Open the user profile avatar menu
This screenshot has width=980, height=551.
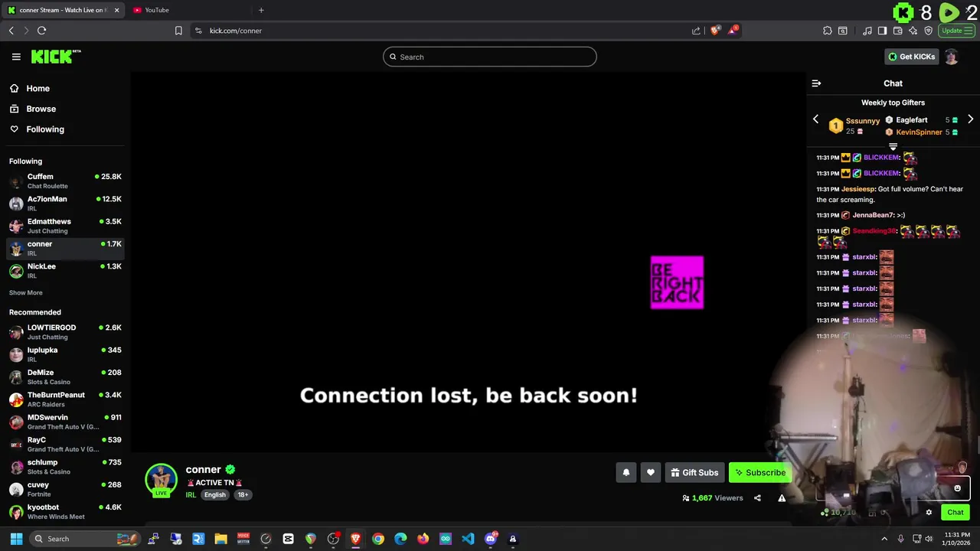951,57
